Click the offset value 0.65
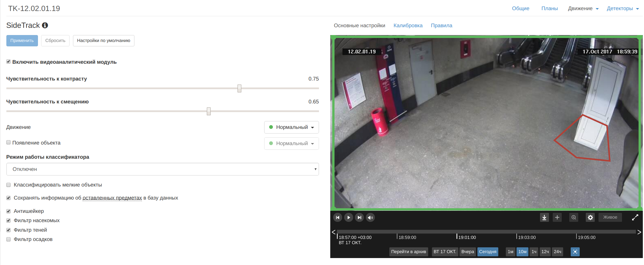The image size is (644, 265). [x=313, y=102]
